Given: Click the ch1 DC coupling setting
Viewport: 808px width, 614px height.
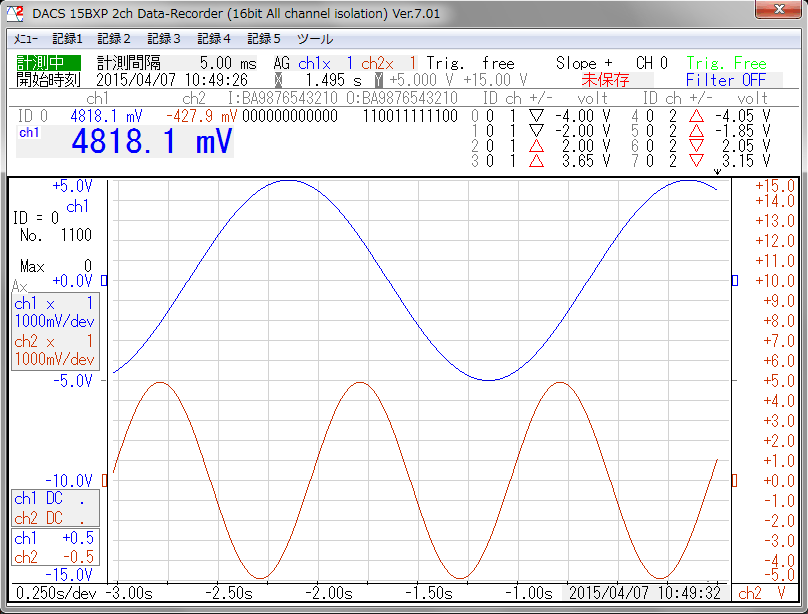Looking at the screenshot, I should point(50,499).
